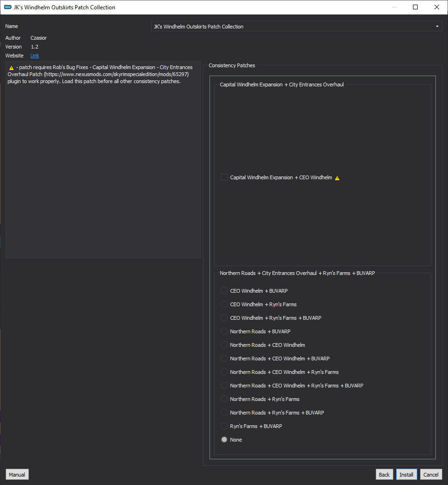Screen dimensions: 448x485
Task: Open the website Link
Action: (35, 56)
